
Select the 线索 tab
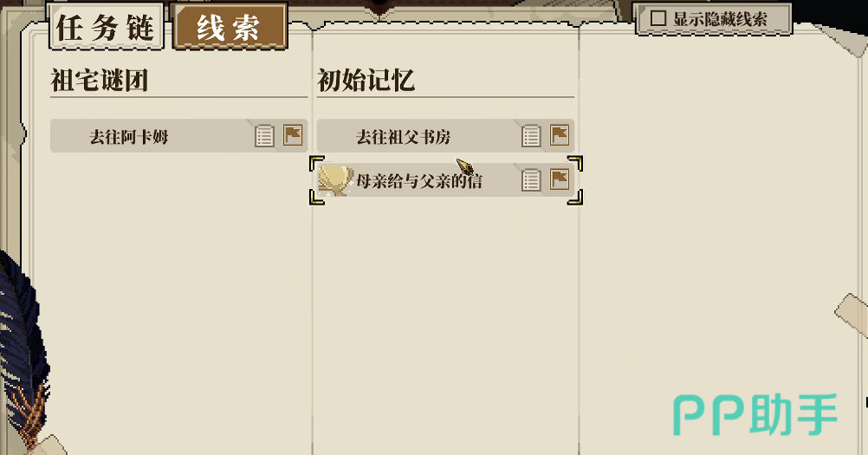[x=230, y=27]
